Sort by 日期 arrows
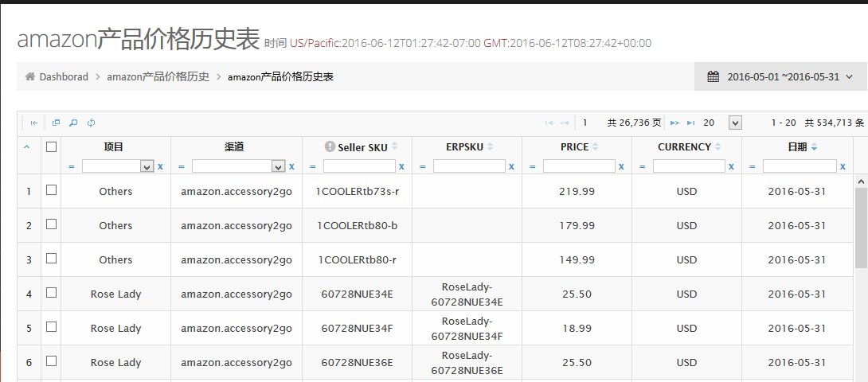Image resolution: width=868 pixels, height=382 pixels. coord(815,146)
